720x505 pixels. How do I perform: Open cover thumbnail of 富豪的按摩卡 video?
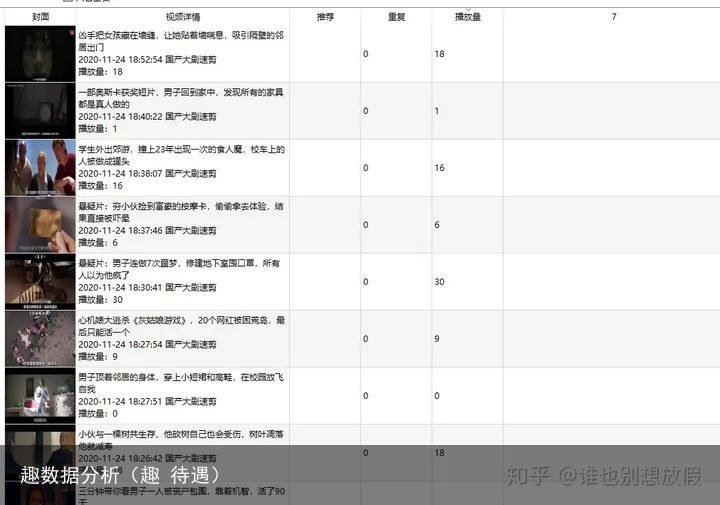pyautogui.click(x=40, y=225)
